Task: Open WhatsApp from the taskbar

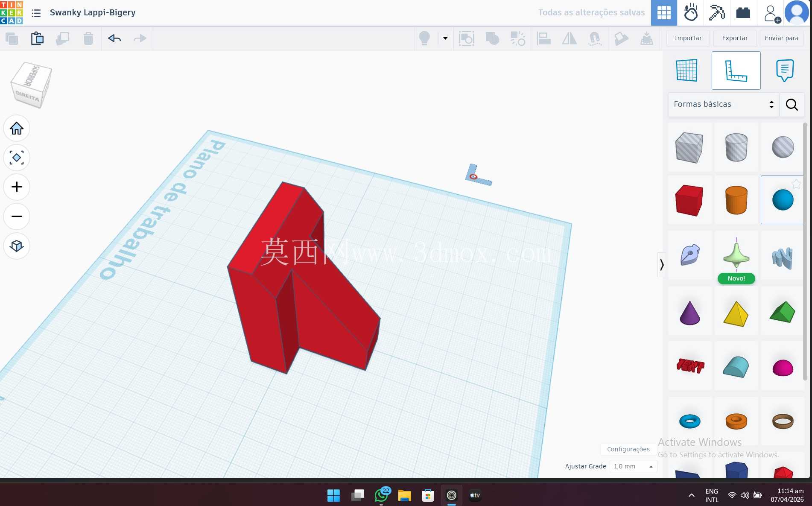Action: tap(382, 495)
